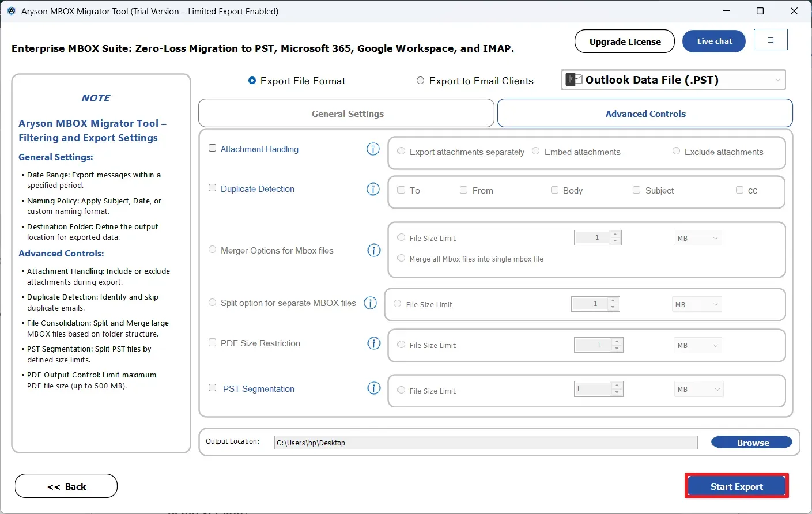
Task: Click the "Output Location:" label
Action: [x=233, y=441]
